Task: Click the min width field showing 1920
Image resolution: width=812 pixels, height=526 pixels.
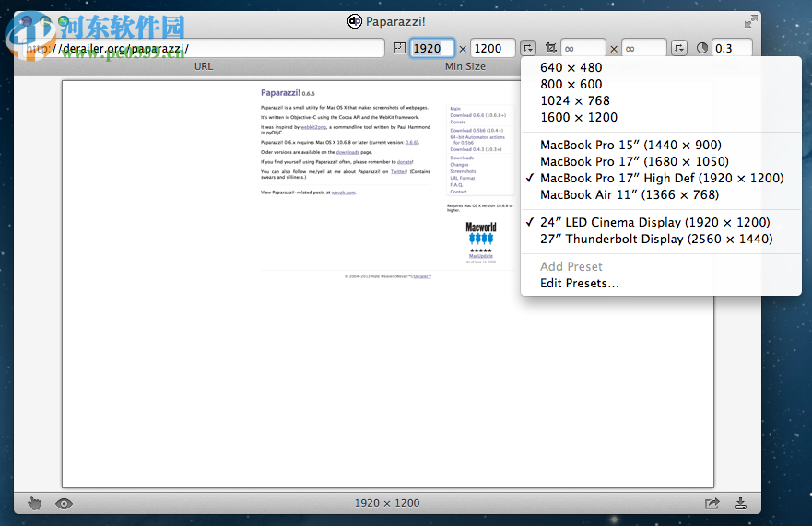Action: (x=432, y=48)
